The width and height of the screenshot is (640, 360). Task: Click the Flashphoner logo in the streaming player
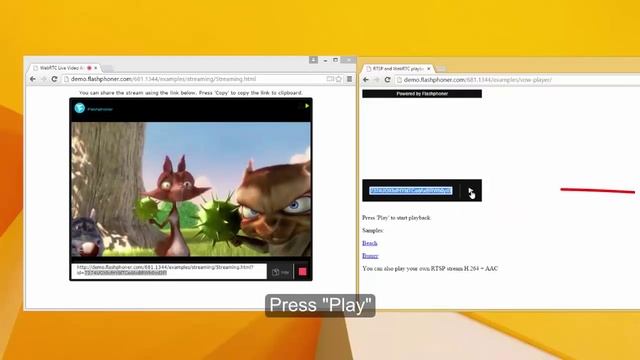click(x=80, y=108)
